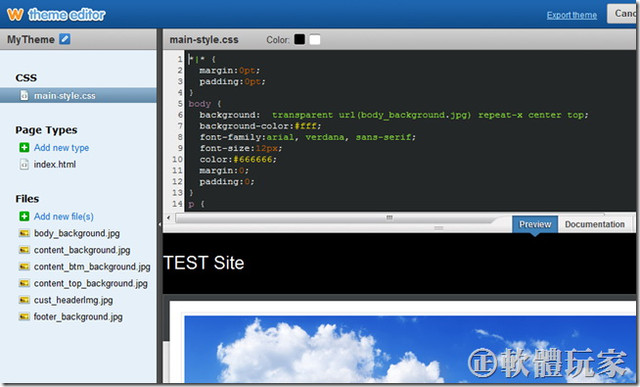The image size is (640, 387).
Task: Click the footer_background.jpg image icon
Action: click(x=24, y=316)
